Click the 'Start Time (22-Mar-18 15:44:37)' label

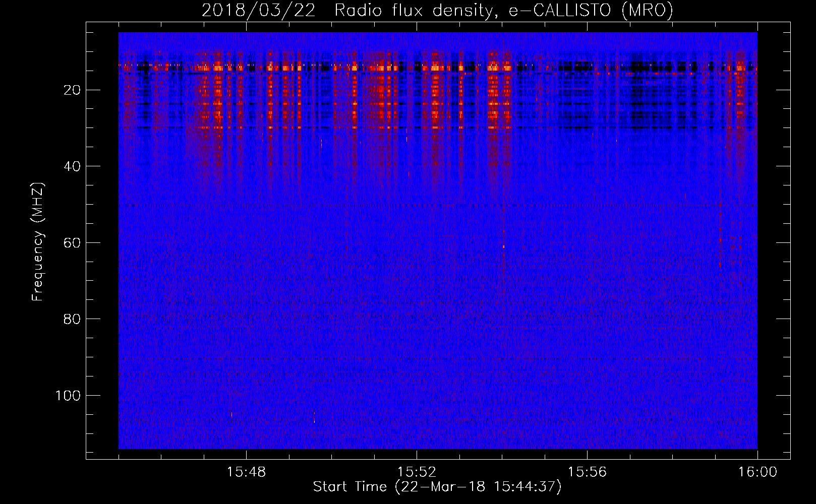[437, 487]
